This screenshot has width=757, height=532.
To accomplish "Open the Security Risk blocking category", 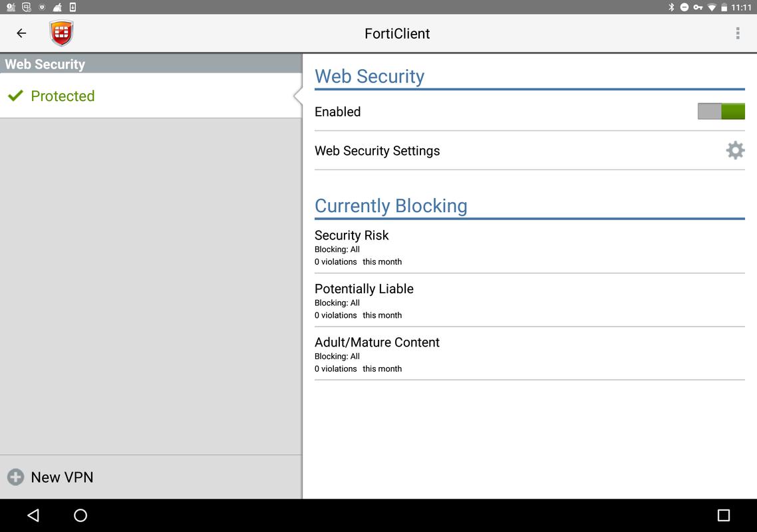I will click(530, 247).
